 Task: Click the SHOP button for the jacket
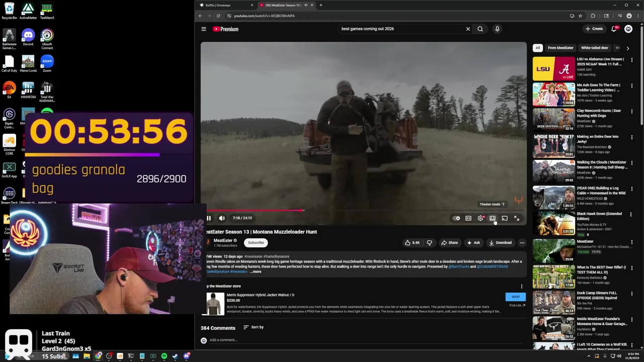(516, 297)
